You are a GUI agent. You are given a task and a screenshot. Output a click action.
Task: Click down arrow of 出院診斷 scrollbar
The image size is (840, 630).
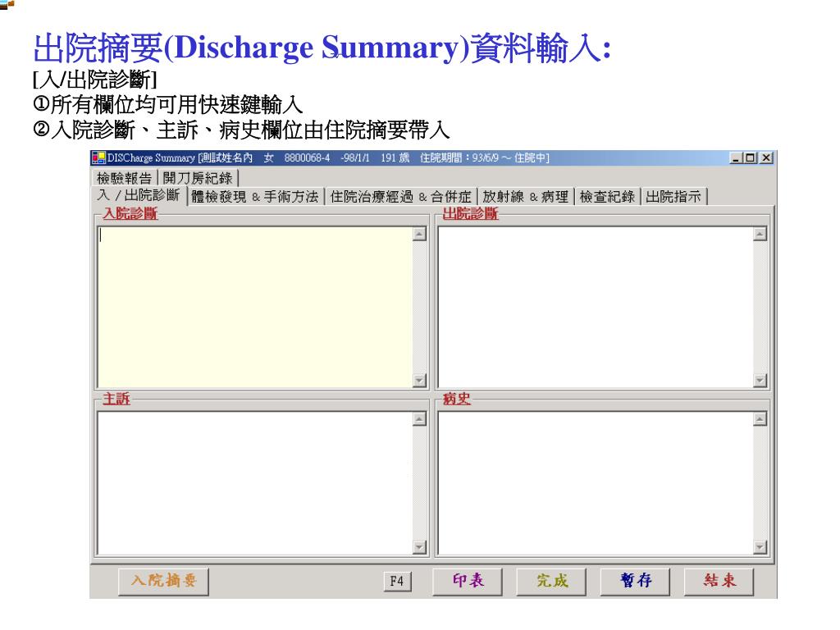tap(760, 381)
